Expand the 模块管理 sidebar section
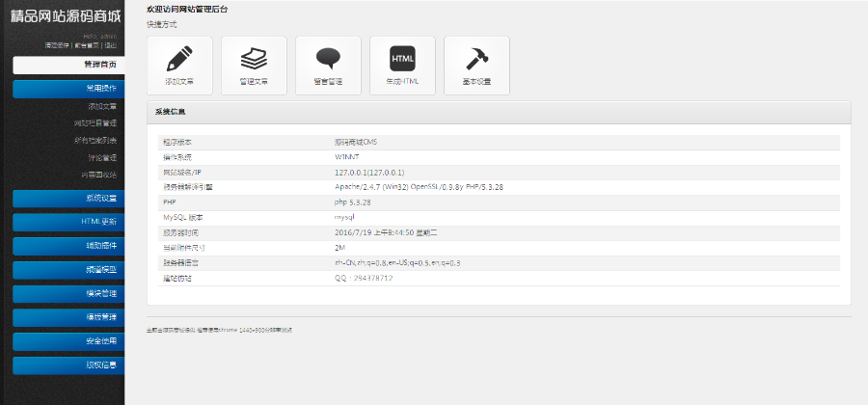This screenshot has width=868, height=405. click(x=69, y=294)
